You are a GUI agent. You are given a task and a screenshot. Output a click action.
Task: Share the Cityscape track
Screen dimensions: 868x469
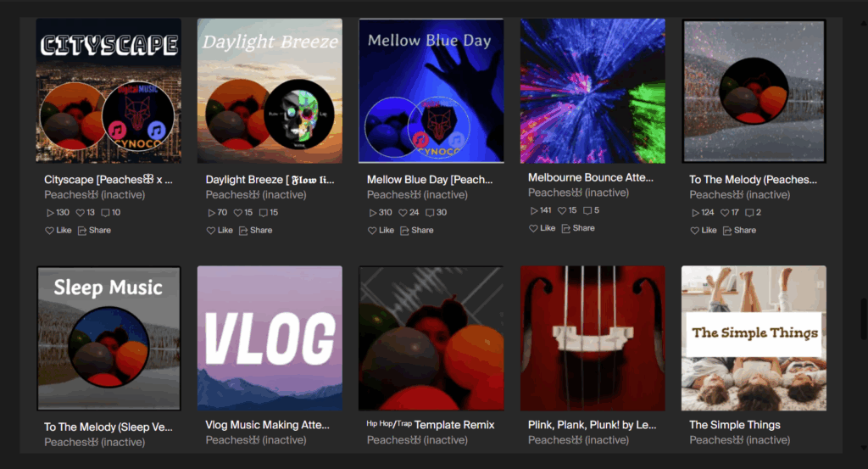pos(94,231)
